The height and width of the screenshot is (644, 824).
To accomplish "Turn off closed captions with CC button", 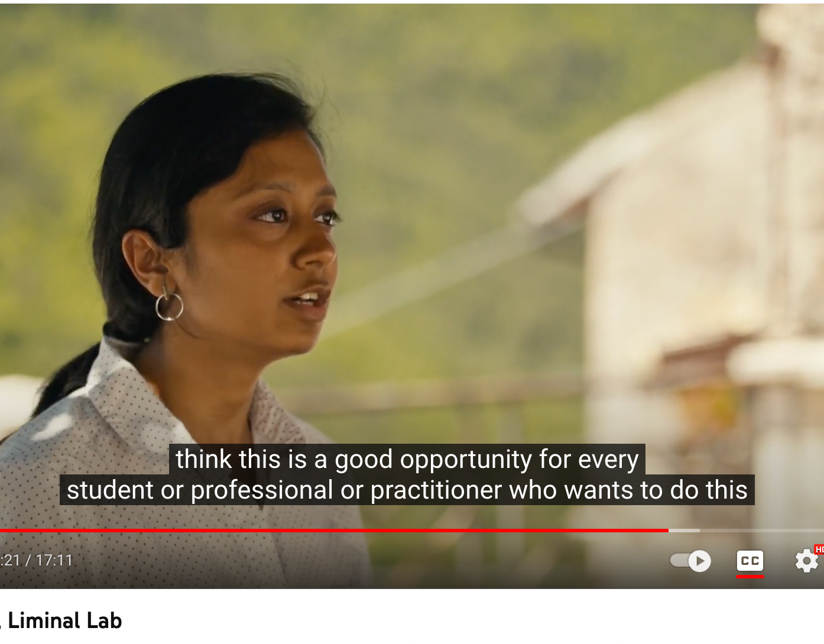I will click(x=750, y=561).
